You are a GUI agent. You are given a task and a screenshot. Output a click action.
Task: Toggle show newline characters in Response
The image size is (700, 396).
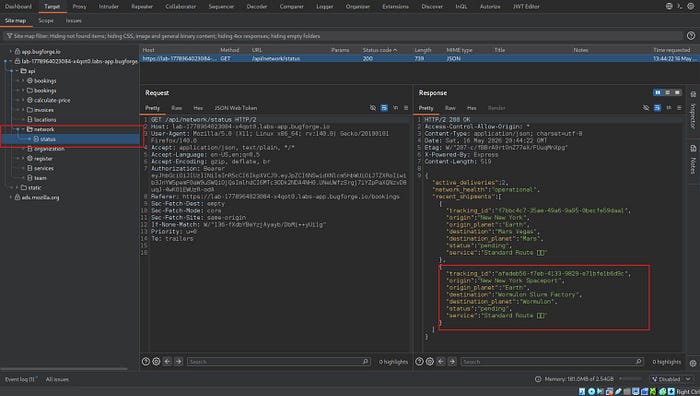coord(668,108)
